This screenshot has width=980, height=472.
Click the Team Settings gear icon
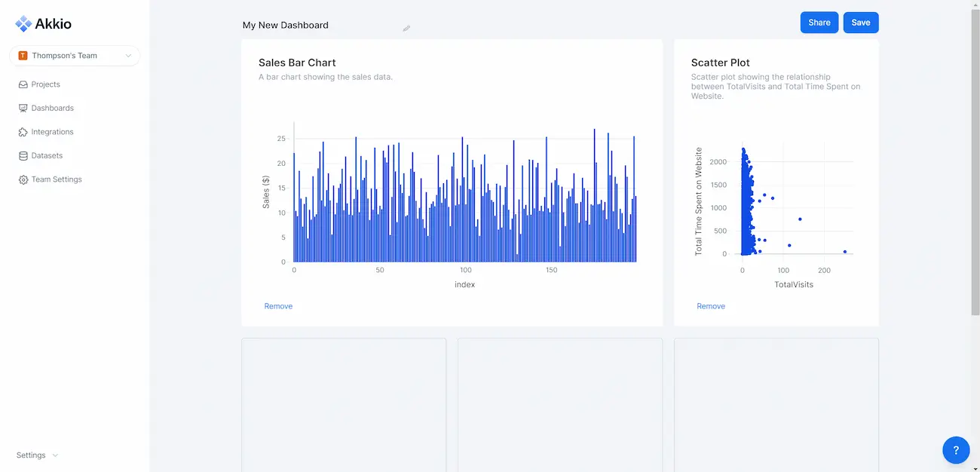tap(23, 180)
